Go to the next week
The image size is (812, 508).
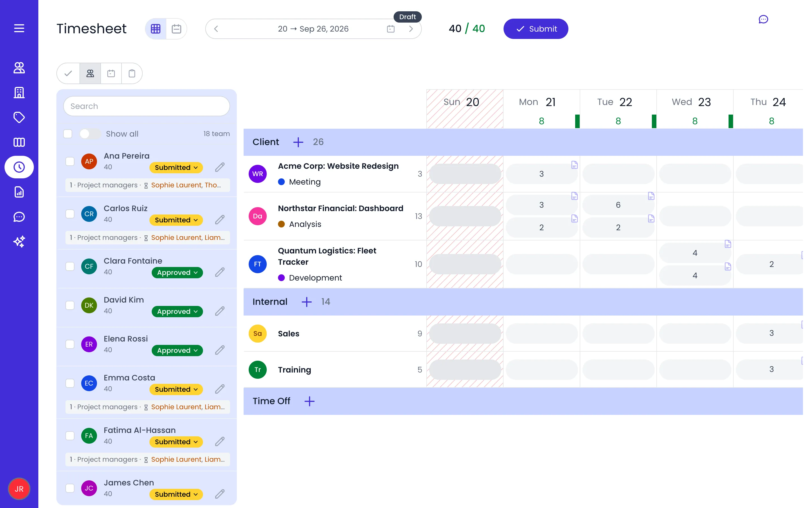click(x=411, y=29)
